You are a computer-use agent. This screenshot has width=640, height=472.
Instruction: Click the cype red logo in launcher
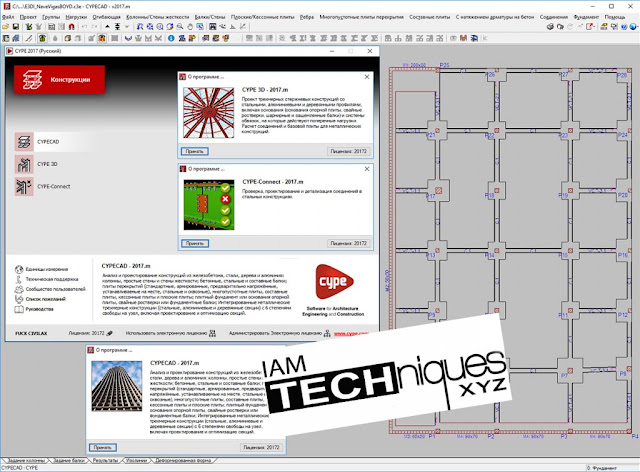(334, 281)
